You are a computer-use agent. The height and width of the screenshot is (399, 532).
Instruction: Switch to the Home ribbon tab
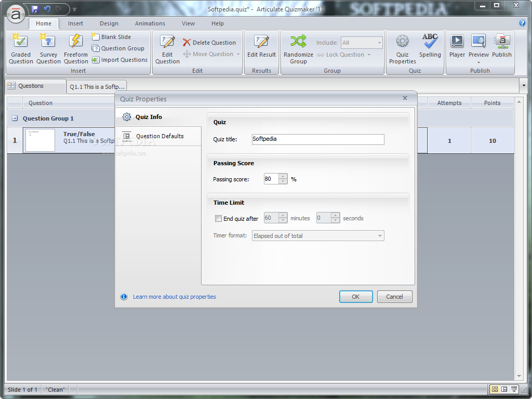pos(44,23)
